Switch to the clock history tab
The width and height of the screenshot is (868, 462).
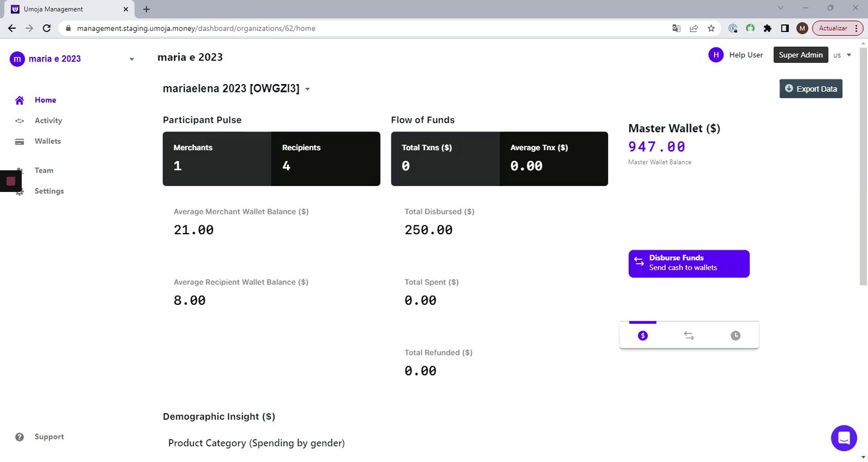tap(735, 336)
